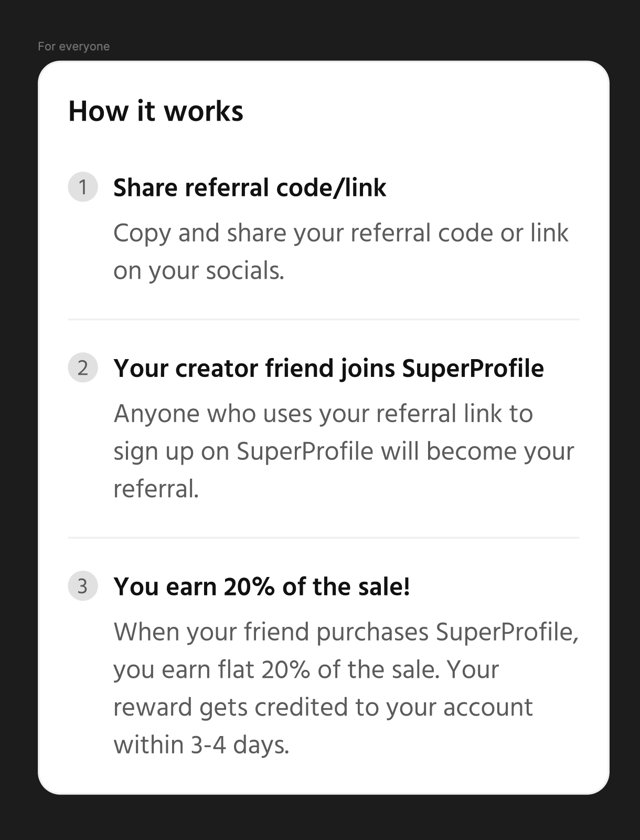Click the lone 'referral.' line in step 2
The image size is (640, 840).
(x=156, y=489)
